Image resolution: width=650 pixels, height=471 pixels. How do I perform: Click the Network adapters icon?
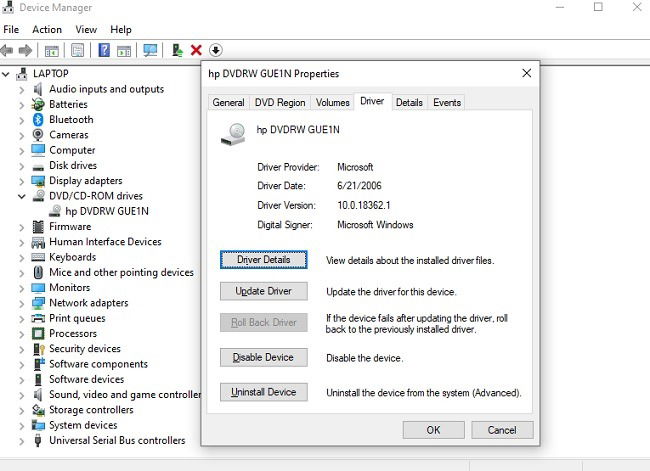pos(38,303)
